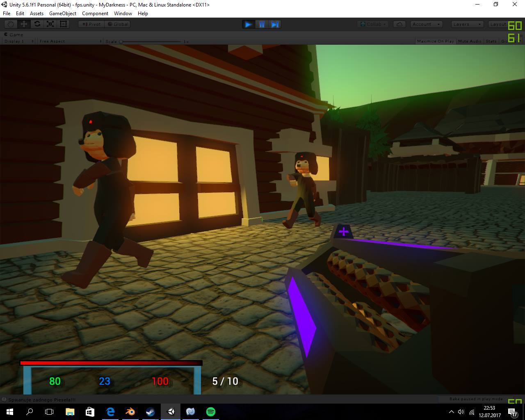Toggle Mute Audio in Game view

click(x=470, y=41)
